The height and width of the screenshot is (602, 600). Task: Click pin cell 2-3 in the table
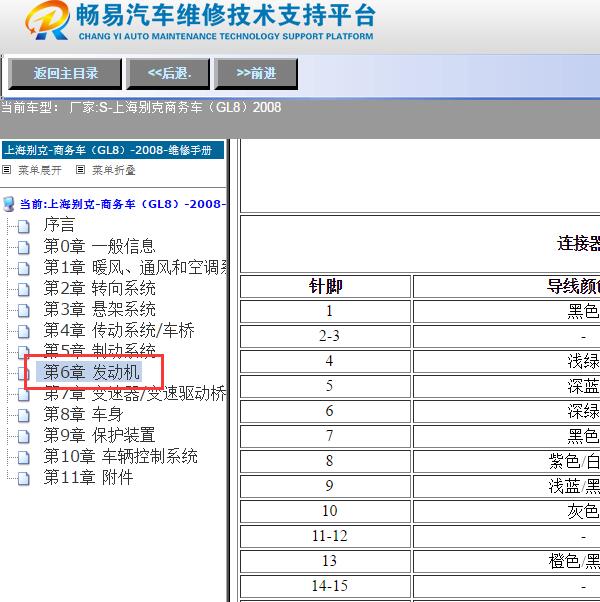(x=326, y=336)
